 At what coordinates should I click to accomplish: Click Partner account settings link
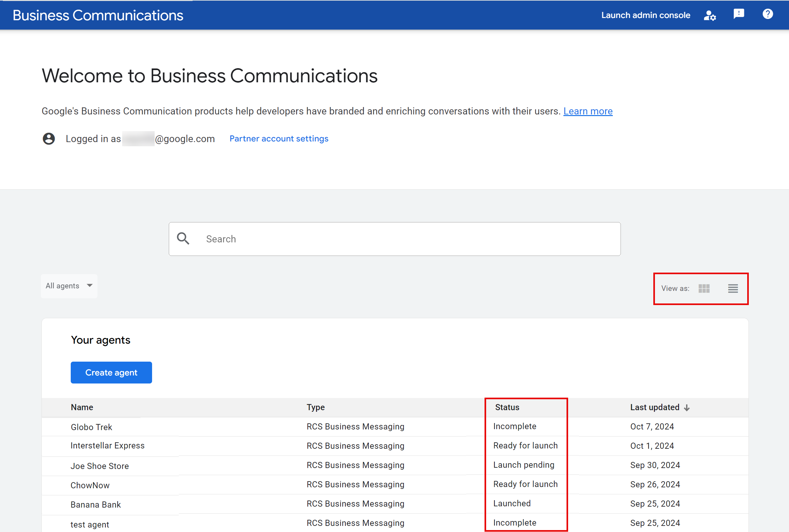point(279,138)
